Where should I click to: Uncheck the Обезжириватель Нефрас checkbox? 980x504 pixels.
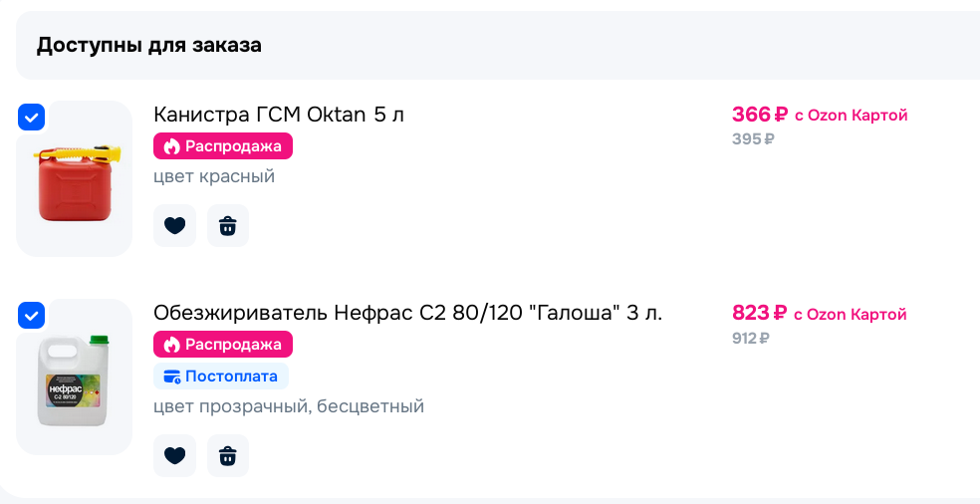(x=32, y=316)
